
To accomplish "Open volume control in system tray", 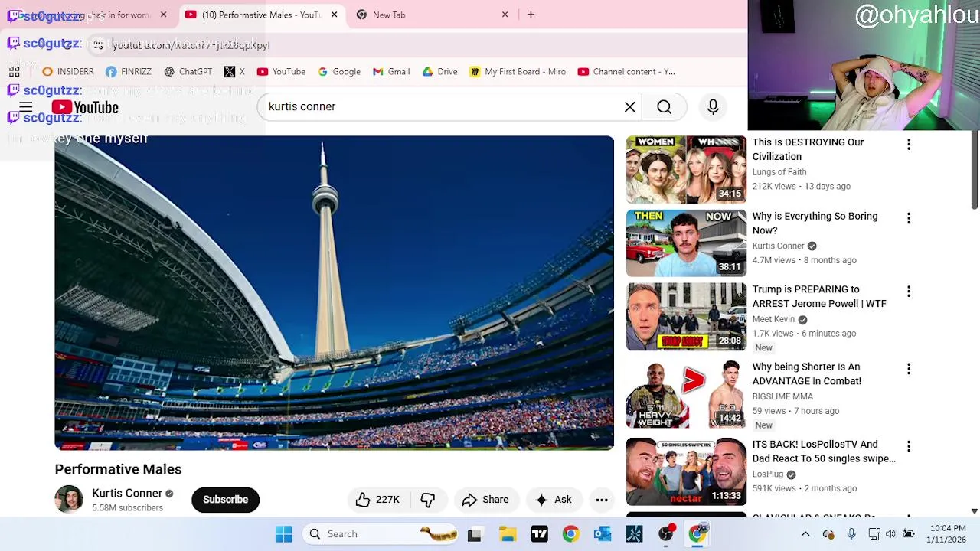I will 891,534.
